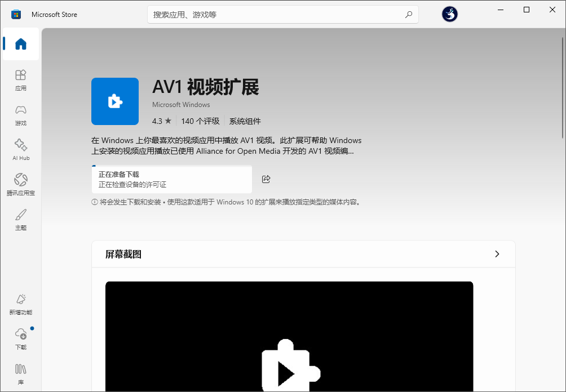This screenshot has width=566, height=392.
Task: Click the Microsoft Store logo icon
Action: [x=16, y=15]
